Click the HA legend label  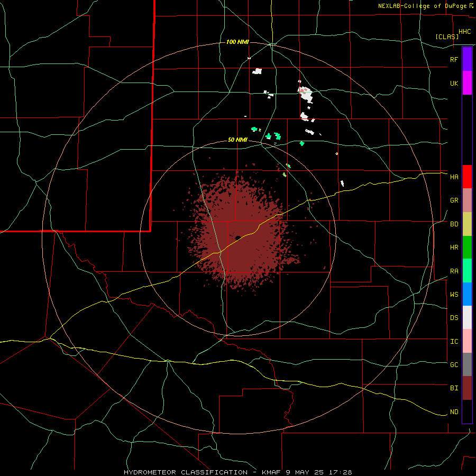(x=454, y=177)
